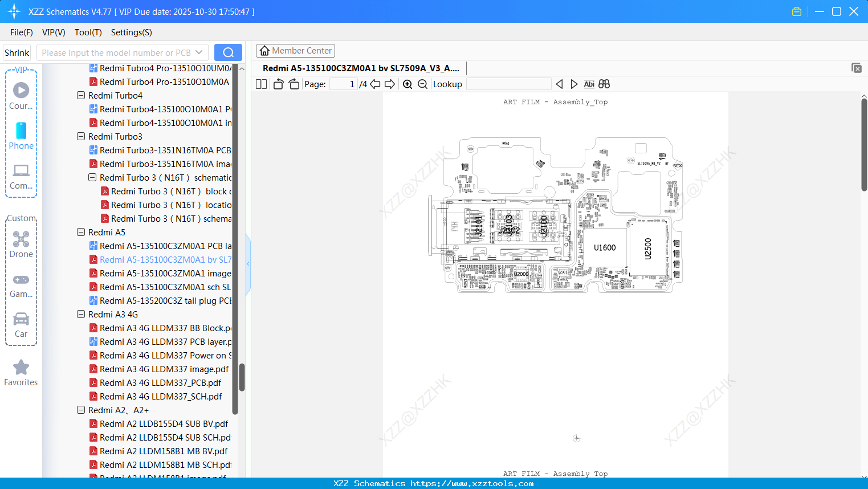868x489 pixels.
Task: Open Redmi A2 LLDM158B1 MB BV.pdf
Action: click(158, 451)
